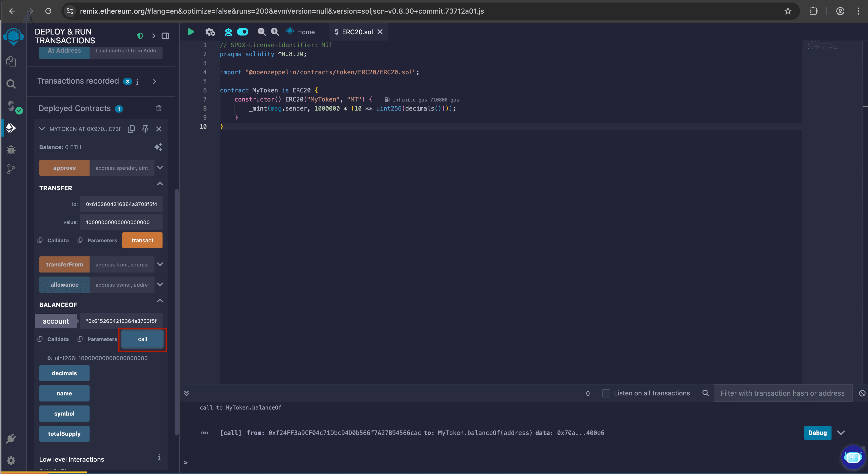The height and width of the screenshot is (474, 868).
Task: Show Transactions recorded info icon
Action: [x=137, y=82]
